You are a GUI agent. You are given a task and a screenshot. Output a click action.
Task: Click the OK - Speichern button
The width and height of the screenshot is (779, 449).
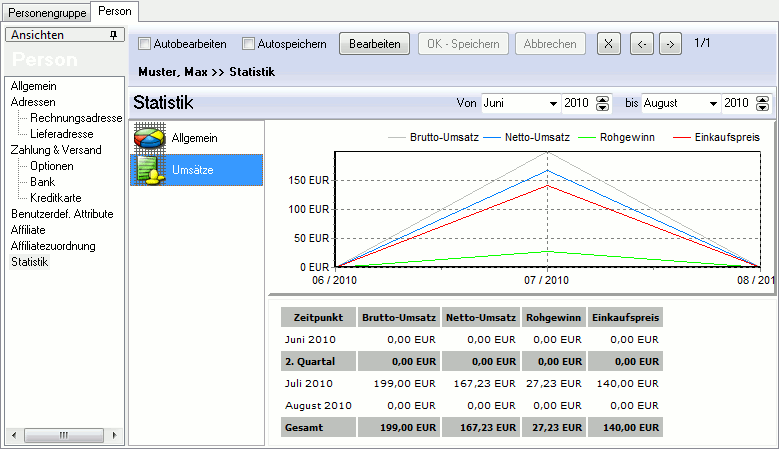tap(463, 44)
